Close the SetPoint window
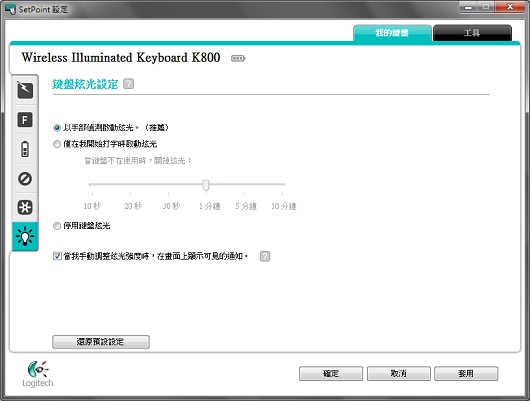Viewport: 530px width, 401px height. [x=510, y=7]
